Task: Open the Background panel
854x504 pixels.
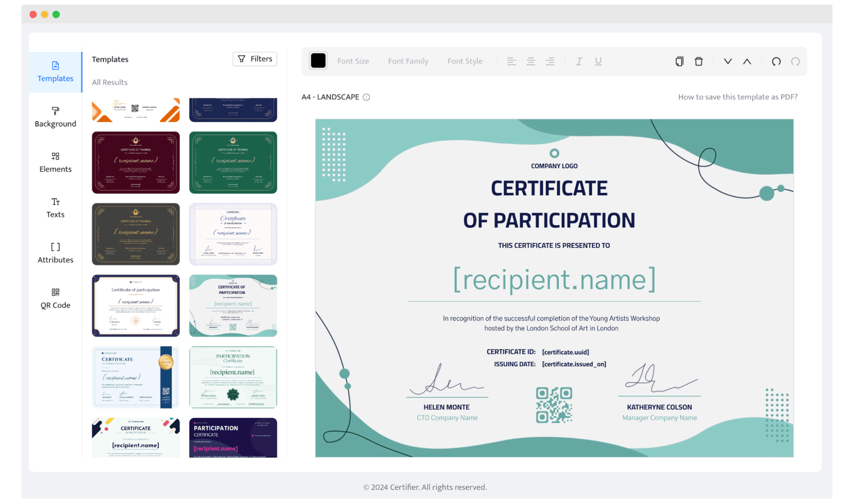Action: (x=55, y=116)
